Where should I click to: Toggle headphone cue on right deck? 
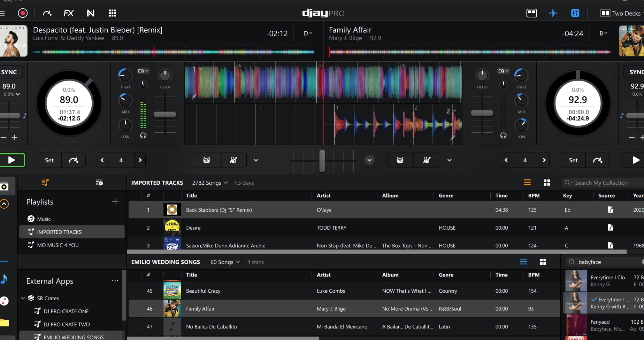click(x=503, y=136)
